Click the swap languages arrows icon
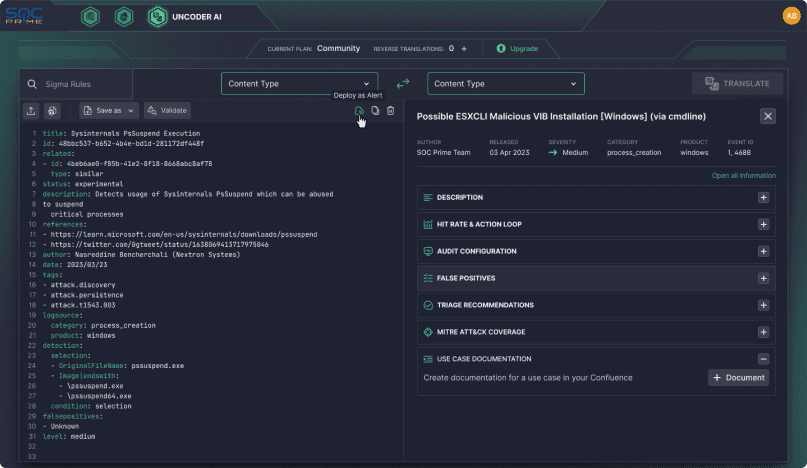This screenshot has height=468, width=807. tap(403, 84)
